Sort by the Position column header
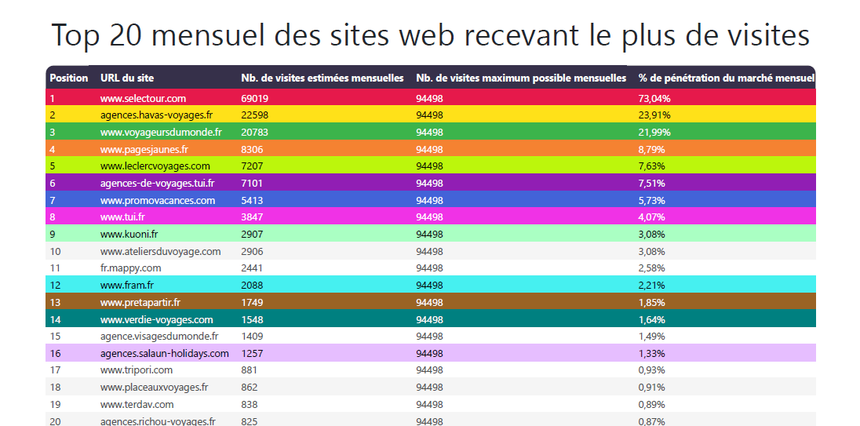The height and width of the screenshot is (426, 860). pos(68,78)
